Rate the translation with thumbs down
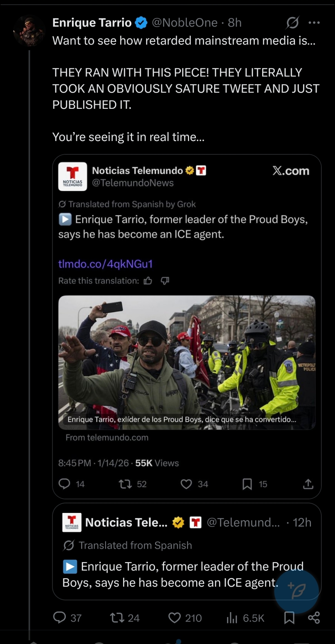Screen dimensions: 335x644 tap(165, 281)
